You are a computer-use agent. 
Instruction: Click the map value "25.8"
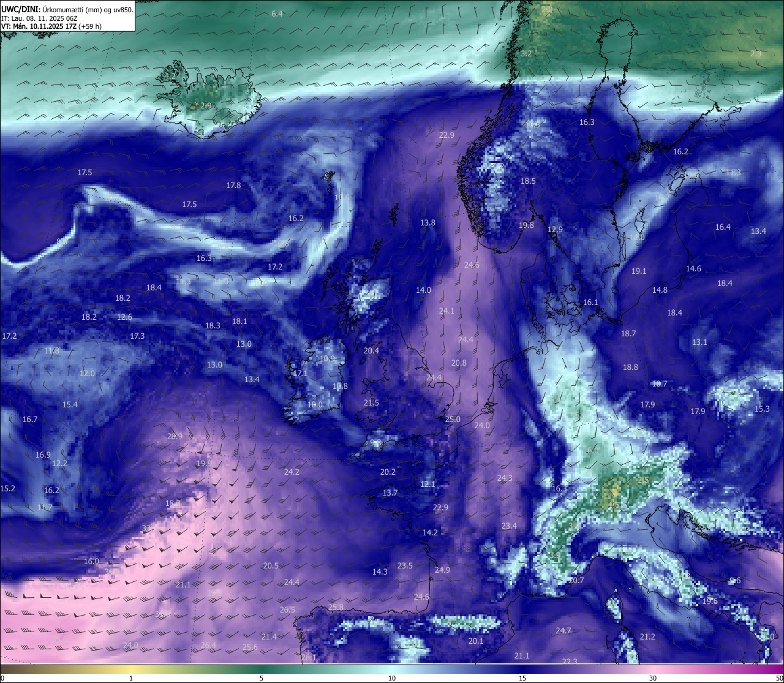click(336, 607)
